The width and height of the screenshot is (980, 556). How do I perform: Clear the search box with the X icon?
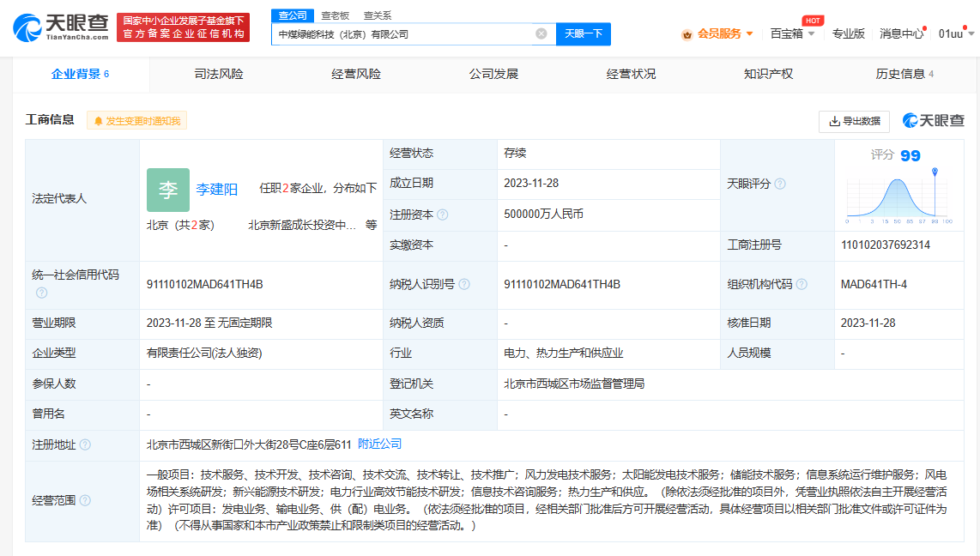(541, 33)
